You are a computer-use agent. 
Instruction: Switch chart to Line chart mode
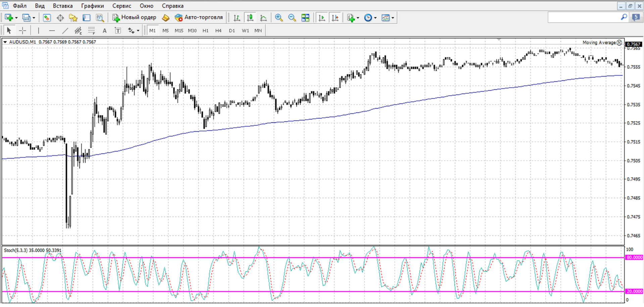point(263,18)
